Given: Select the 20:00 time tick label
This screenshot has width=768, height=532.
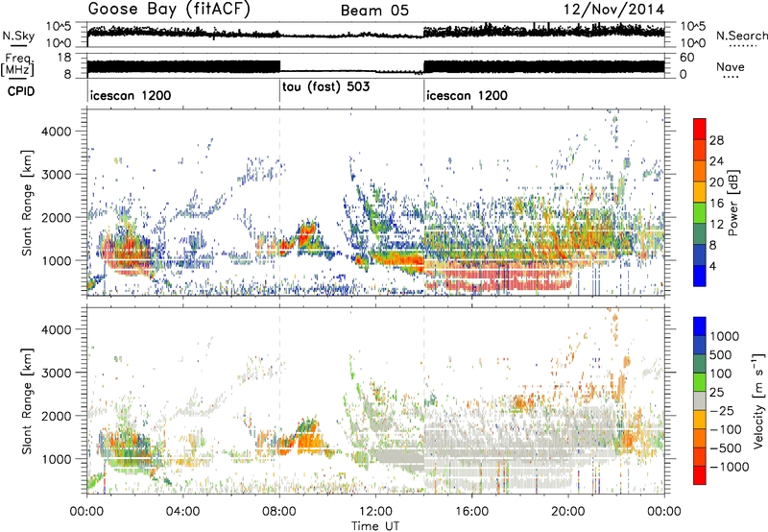Looking at the screenshot, I should click(567, 512).
